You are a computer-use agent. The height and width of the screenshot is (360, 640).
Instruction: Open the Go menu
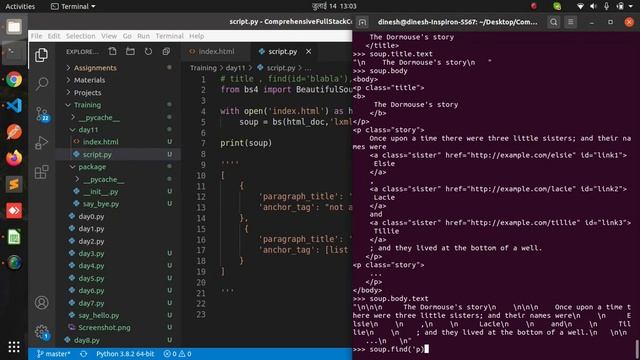coord(127,36)
